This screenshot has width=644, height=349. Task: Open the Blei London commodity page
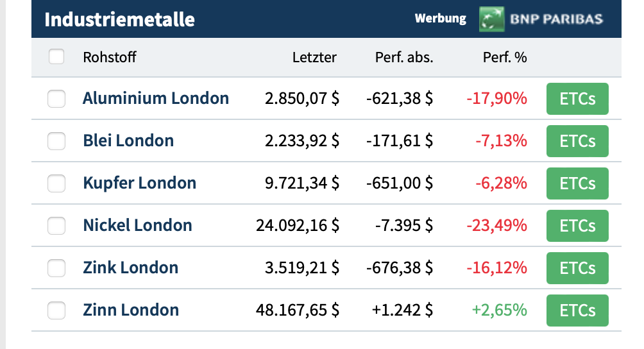click(128, 141)
